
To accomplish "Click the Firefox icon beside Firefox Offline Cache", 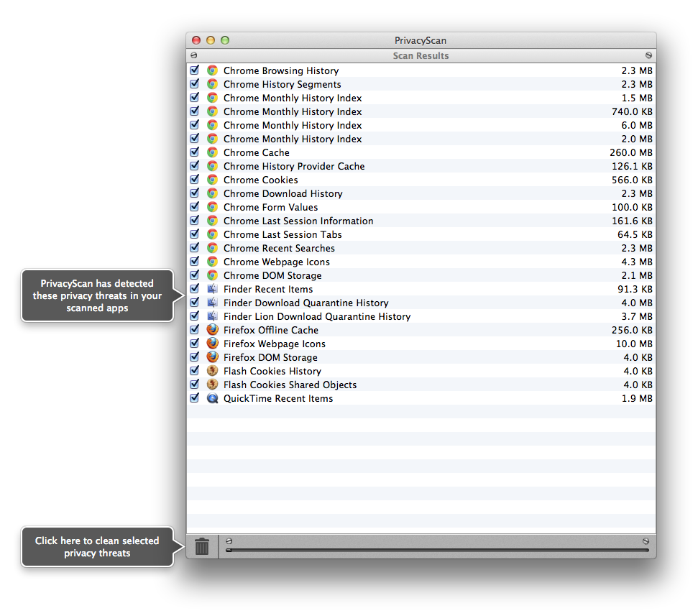I will (212, 330).
